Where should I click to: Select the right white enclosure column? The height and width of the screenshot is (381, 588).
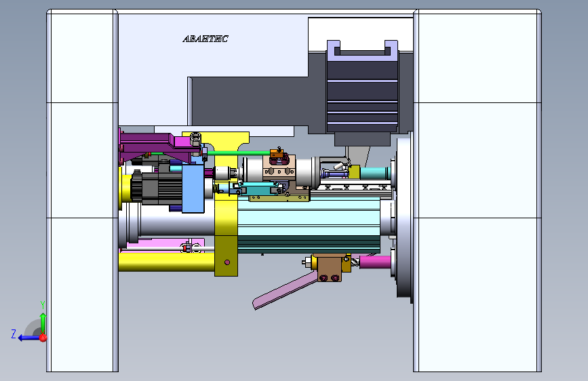pyautogui.click(x=477, y=190)
